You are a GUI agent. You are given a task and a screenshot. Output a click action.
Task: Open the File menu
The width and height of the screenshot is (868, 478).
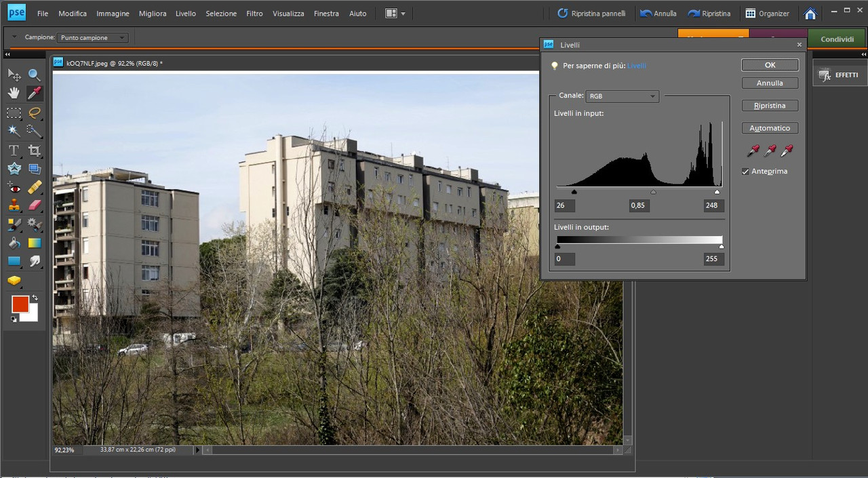[43, 14]
